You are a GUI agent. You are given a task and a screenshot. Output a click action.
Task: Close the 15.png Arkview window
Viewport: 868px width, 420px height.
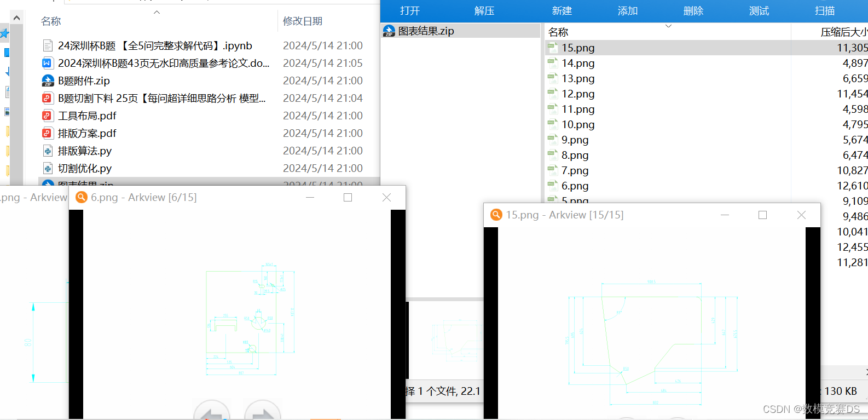click(801, 215)
